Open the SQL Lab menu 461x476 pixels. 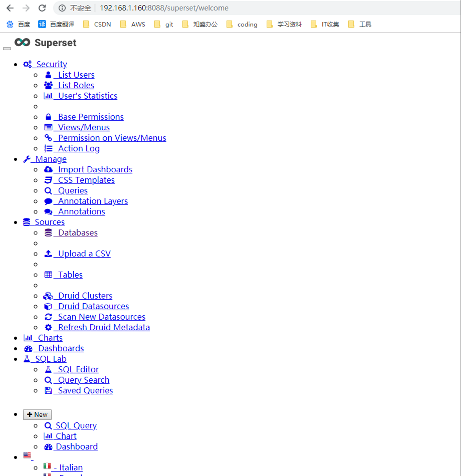click(51, 359)
